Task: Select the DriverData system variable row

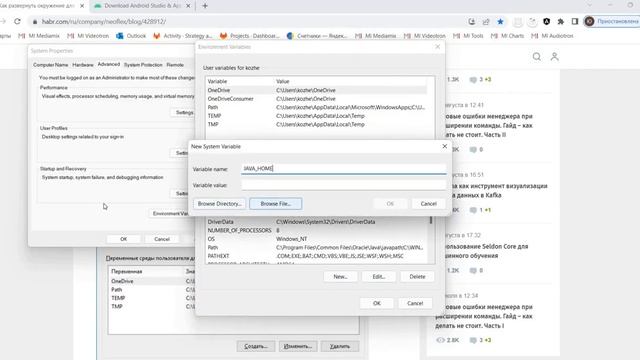Action: pyautogui.click(x=317, y=222)
